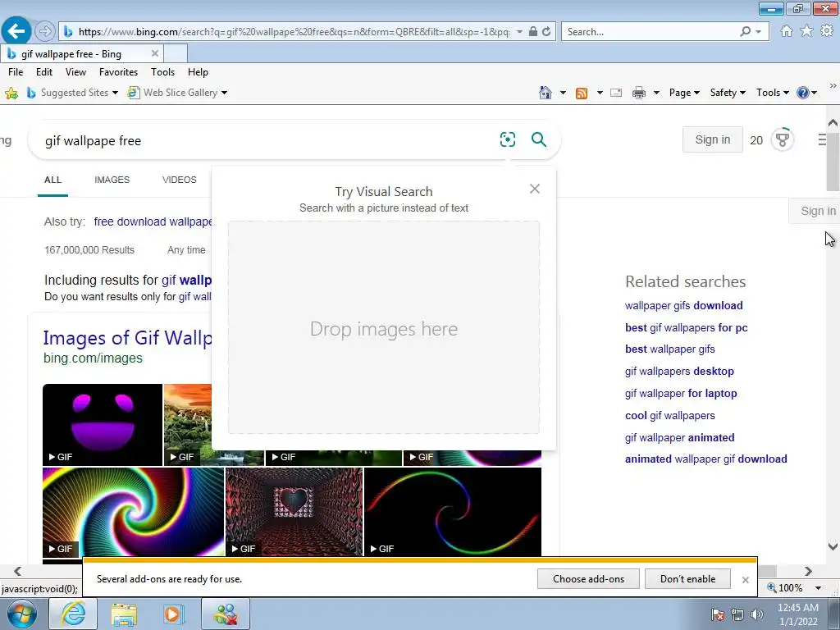Image resolution: width=840 pixels, height=630 pixels.
Task: Click the RSS feeds icon
Action: pyautogui.click(x=582, y=94)
